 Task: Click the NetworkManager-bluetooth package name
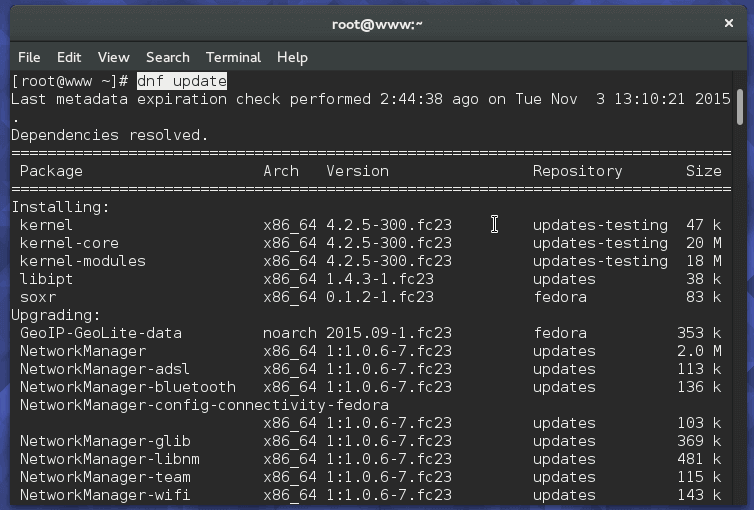click(127, 387)
